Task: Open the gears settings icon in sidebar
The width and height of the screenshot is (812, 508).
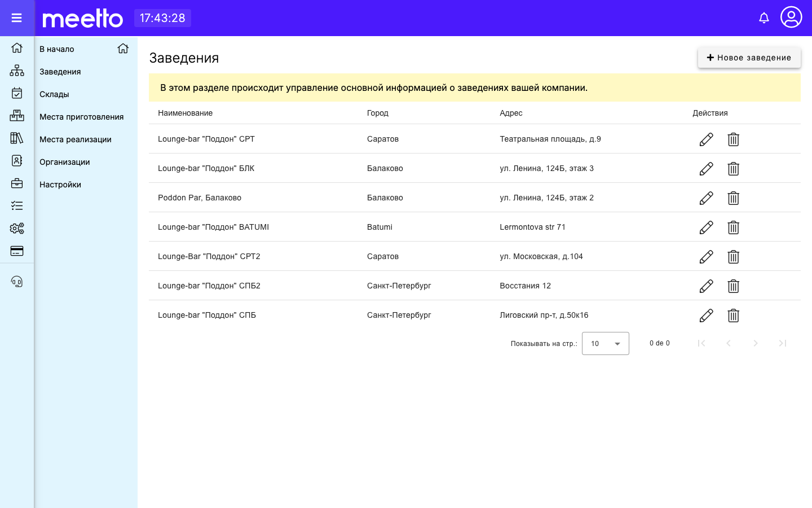Action: [x=17, y=229]
